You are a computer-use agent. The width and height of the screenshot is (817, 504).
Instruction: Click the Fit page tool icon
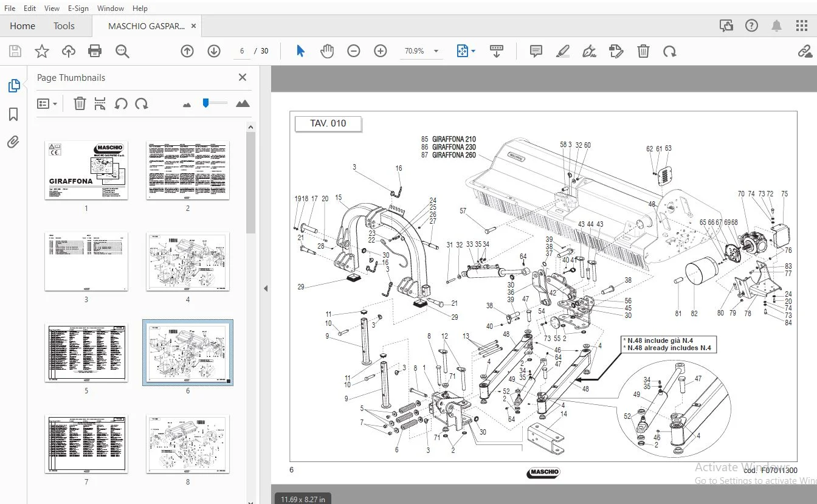tap(462, 51)
